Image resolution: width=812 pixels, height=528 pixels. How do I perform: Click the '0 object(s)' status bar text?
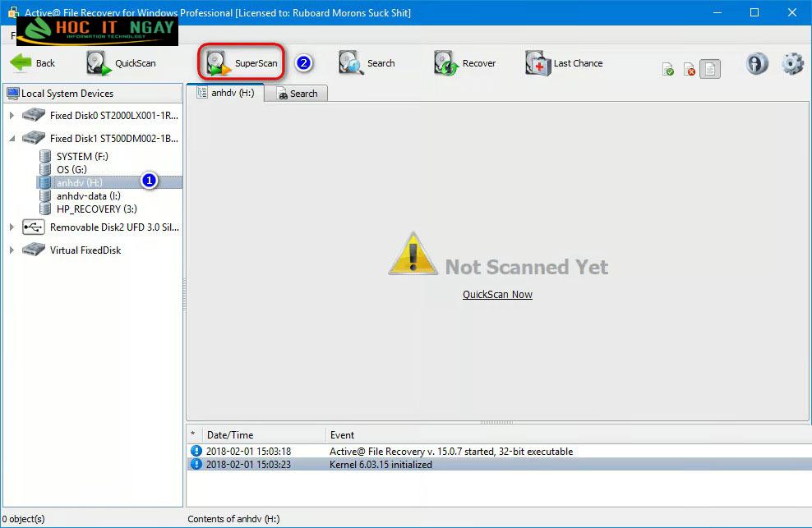[23, 519]
